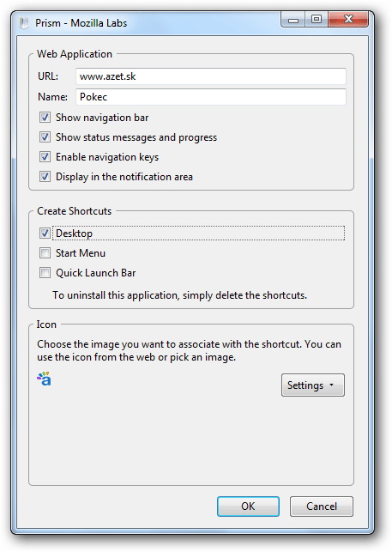Focus the URL field with www.azet.sk
Viewport: 392px width, 552px height.
(211, 76)
